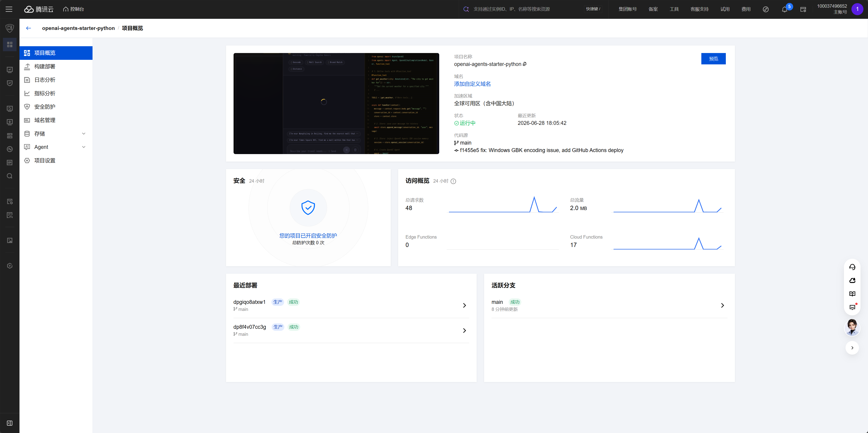Screen dimensions: 868x433
Task: Click the f1455e5 commit message
Action: [x=541, y=150]
